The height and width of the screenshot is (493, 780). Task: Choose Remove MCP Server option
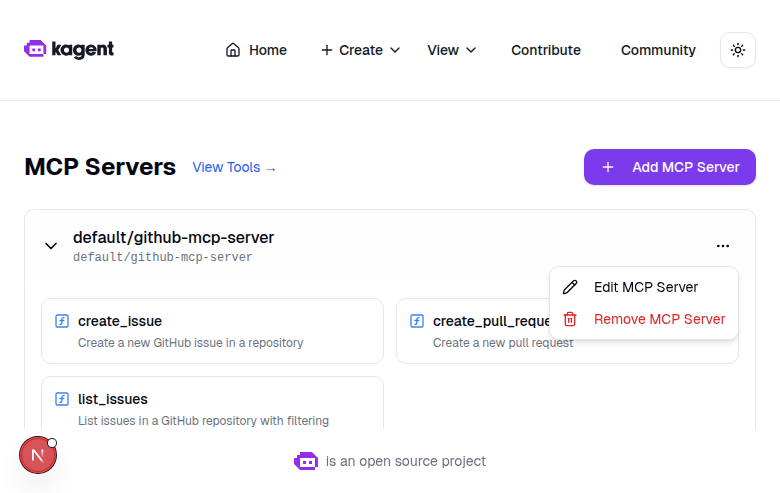coord(644,319)
